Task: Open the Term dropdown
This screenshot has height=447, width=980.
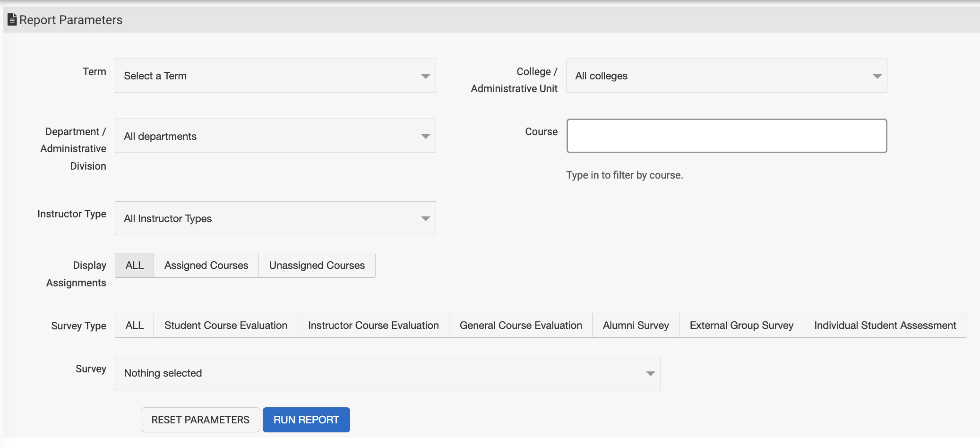Action: coord(275,76)
